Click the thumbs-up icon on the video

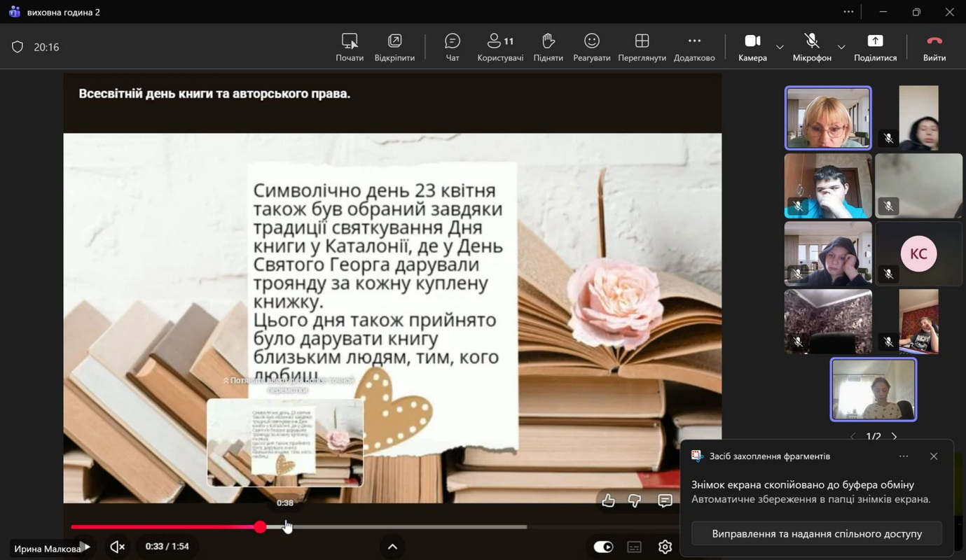(x=608, y=500)
